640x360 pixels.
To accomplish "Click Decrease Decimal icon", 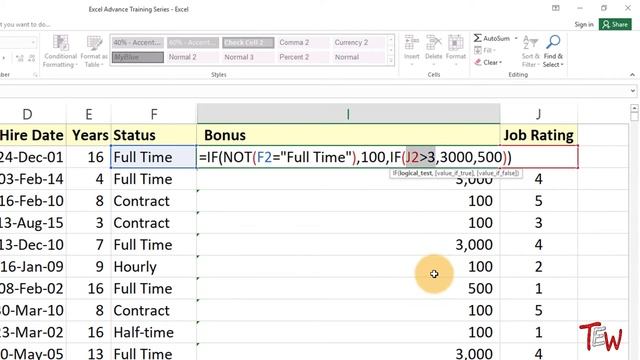I will [x=32, y=59].
